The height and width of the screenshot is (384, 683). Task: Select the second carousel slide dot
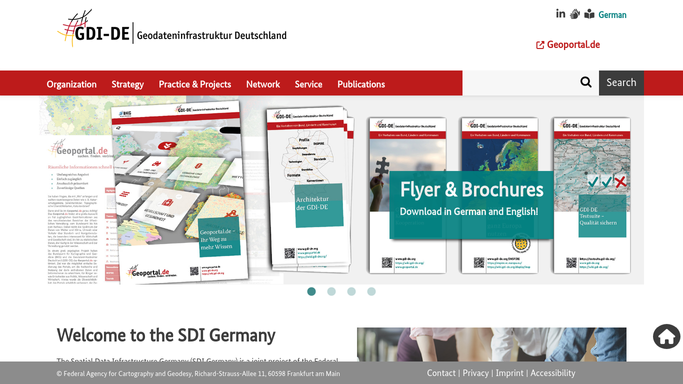(x=331, y=291)
